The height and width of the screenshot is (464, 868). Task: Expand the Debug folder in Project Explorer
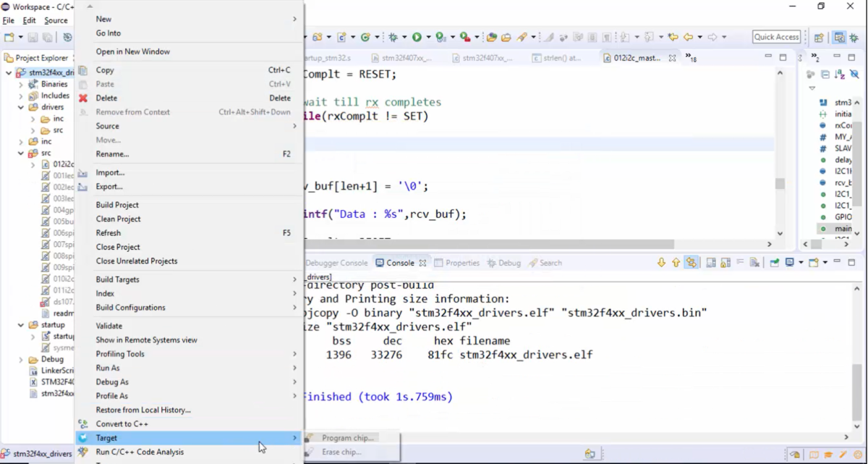[20, 358]
